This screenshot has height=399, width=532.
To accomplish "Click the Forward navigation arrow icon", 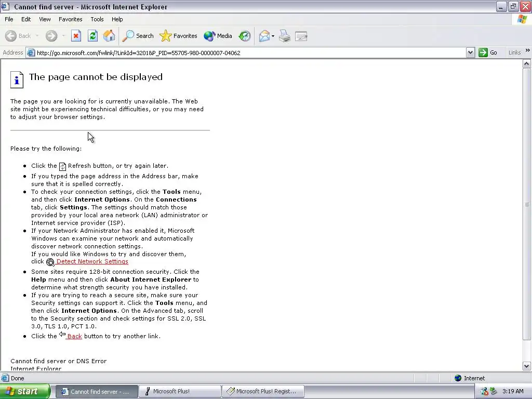I will click(x=51, y=36).
